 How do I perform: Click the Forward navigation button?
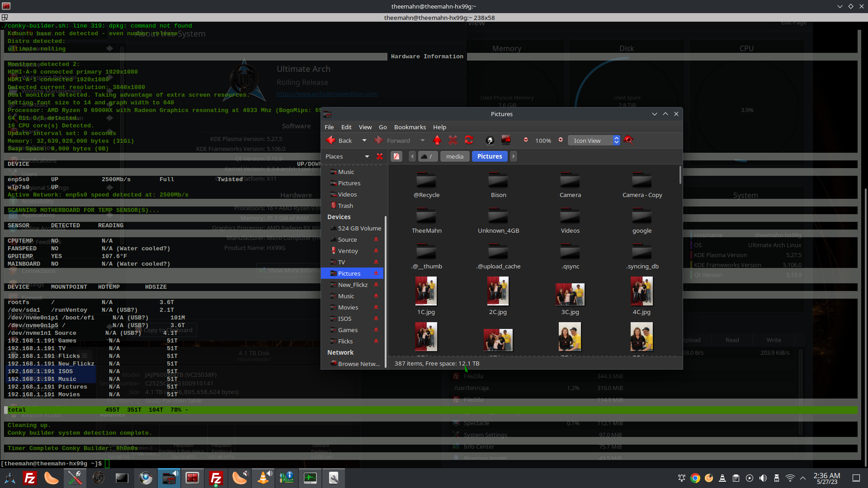click(x=392, y=141)
